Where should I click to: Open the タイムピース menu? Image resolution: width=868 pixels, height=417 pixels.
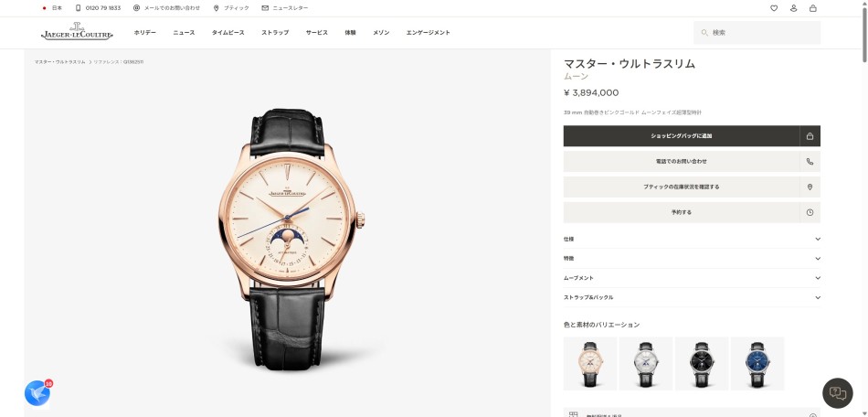[x=228, y=33]
